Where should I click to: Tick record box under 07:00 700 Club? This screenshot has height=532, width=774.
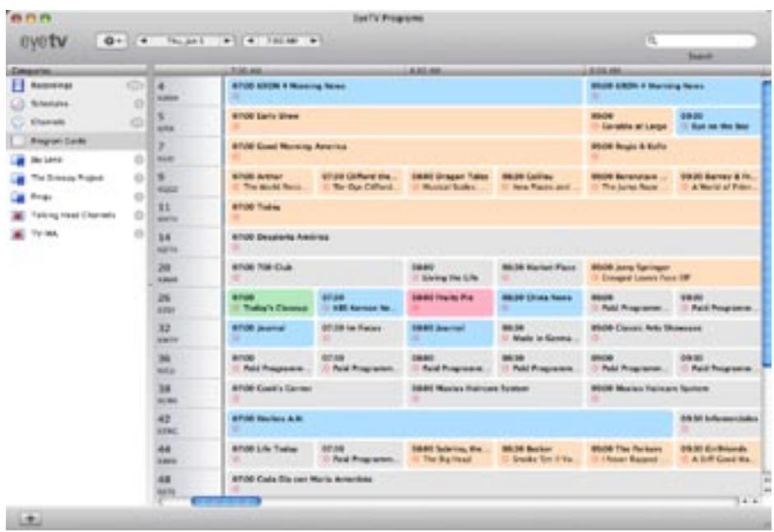pos(236,278)
